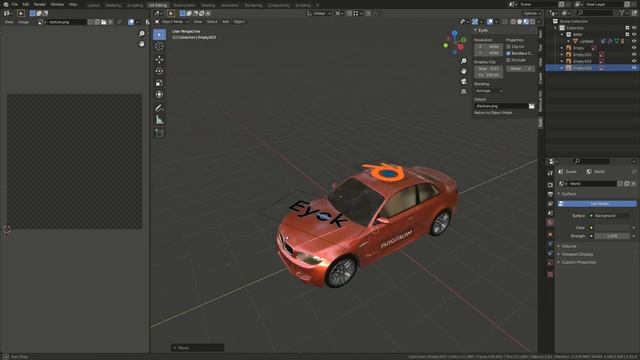This screenshot has width=640, height=360.
Task: Expand the Move operator panel
Action: 198,348
